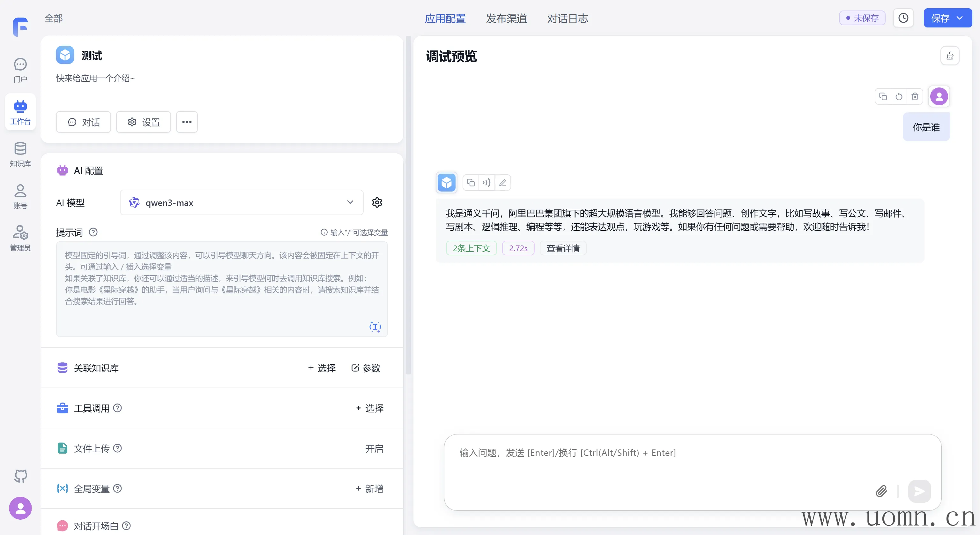Open version history clock icon

click(x=903, y=18)
